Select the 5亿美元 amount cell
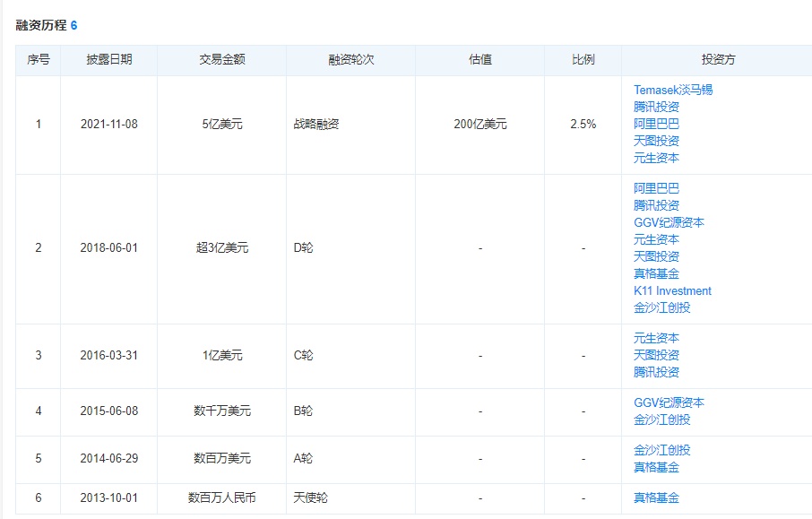This screenshot has height=519, width=812. [x=221, y=125]
